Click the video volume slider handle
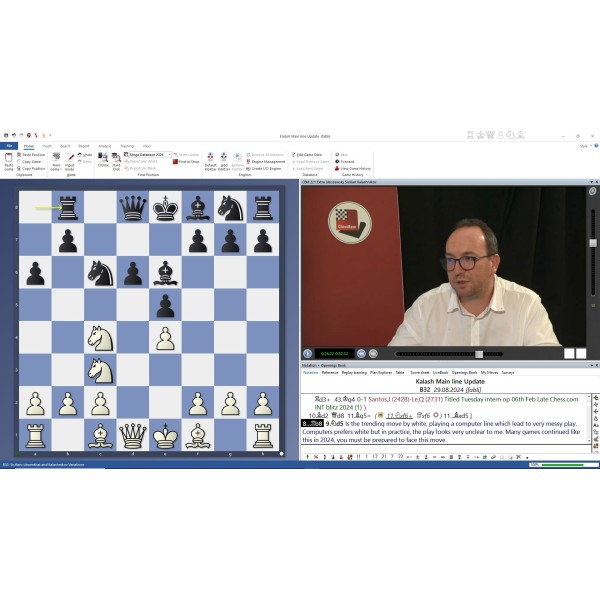 pyautogui.click(x=593, y=243)
